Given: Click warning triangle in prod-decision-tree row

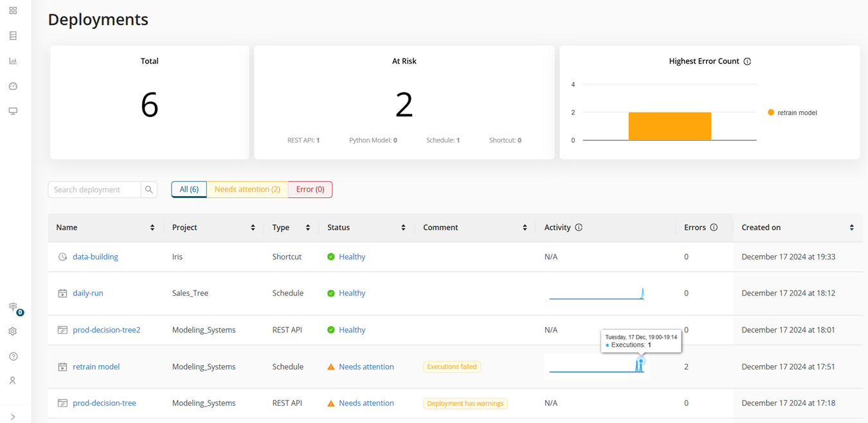Looking at the screenshot, I should click(x=331, y=403).
